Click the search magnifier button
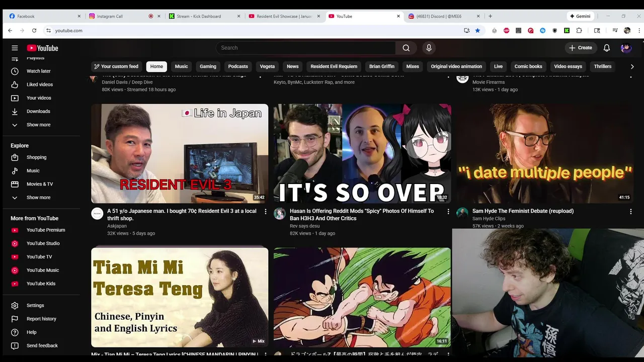The width and height of the screenshot is (644, 362). coord(406,48)
